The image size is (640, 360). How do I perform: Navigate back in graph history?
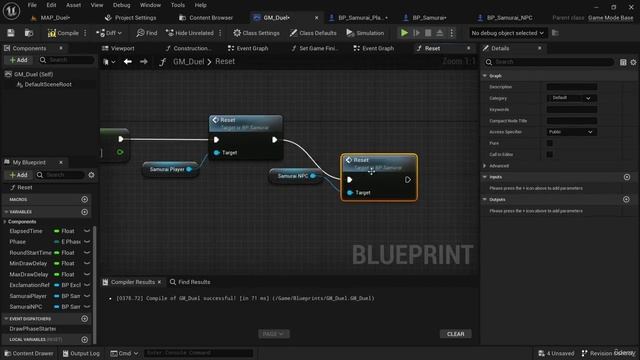(128, 62)
